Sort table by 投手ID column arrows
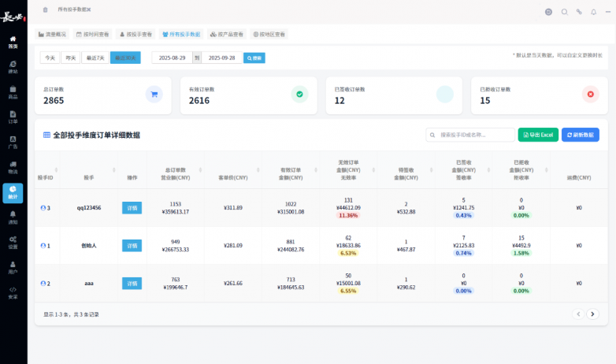Viewport: 616px width, 364px height. pyautogui.click(x=56, y=170)
